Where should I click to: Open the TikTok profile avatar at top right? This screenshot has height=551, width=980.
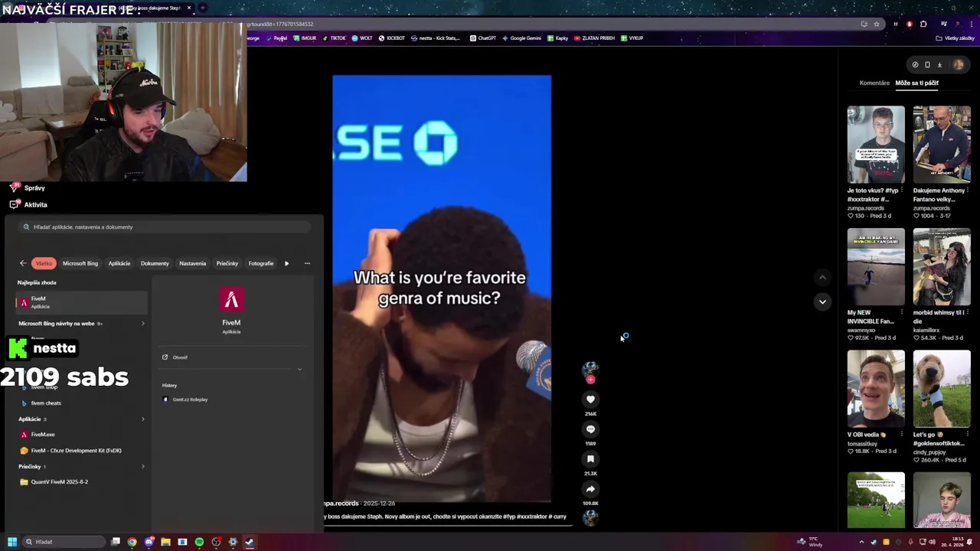click(x=958, y=64)
